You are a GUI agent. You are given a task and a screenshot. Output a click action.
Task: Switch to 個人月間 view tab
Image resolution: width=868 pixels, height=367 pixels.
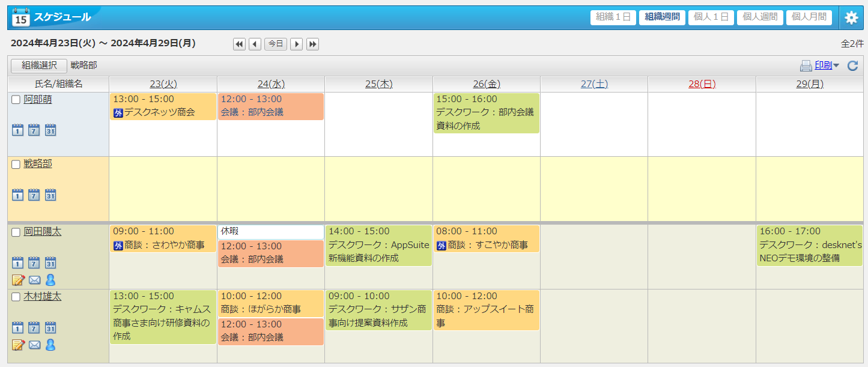tap(809, 17)
